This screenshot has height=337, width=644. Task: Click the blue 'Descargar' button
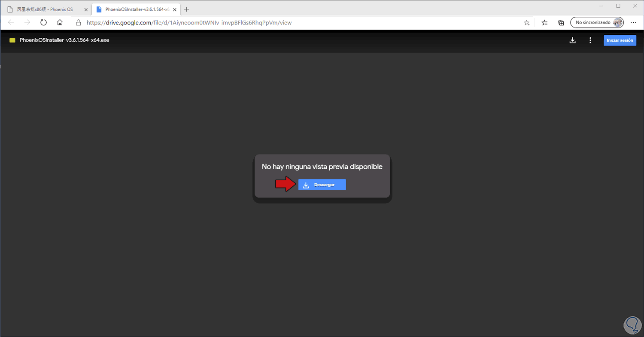[322, 185]
